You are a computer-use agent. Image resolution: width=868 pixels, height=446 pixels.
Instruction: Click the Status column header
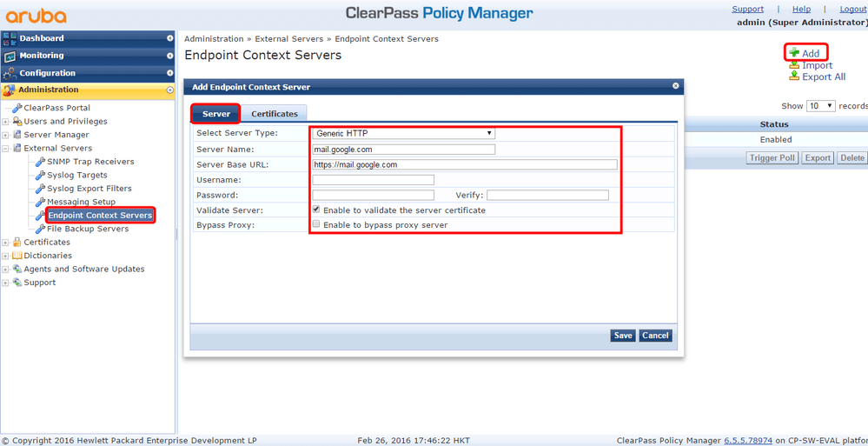774,124
